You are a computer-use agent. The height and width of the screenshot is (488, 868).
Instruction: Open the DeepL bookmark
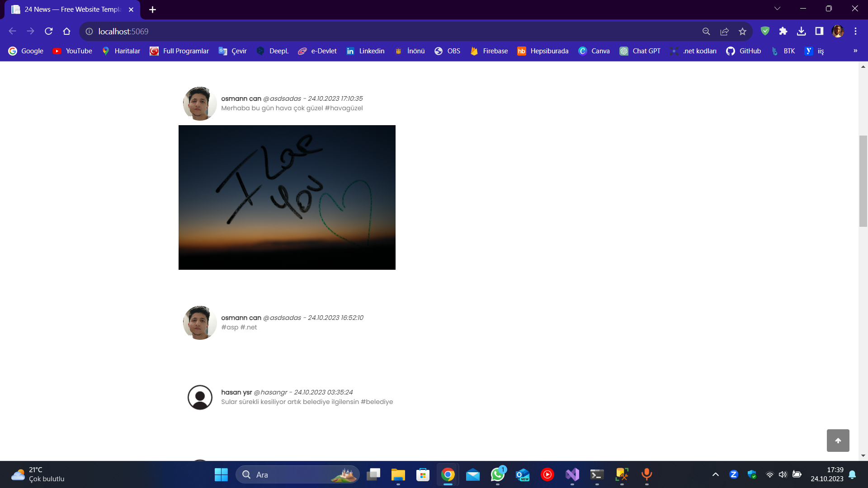[x=272, y=51]
